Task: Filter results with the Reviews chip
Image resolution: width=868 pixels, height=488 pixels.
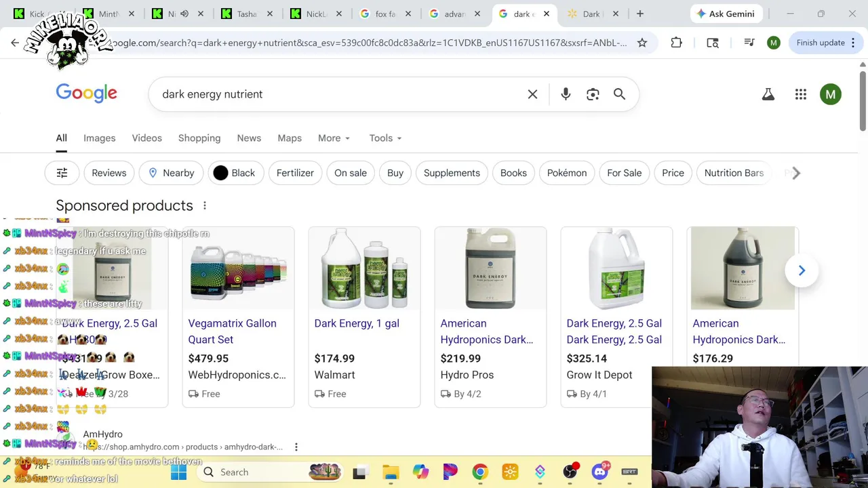Action: coord(109,173)
